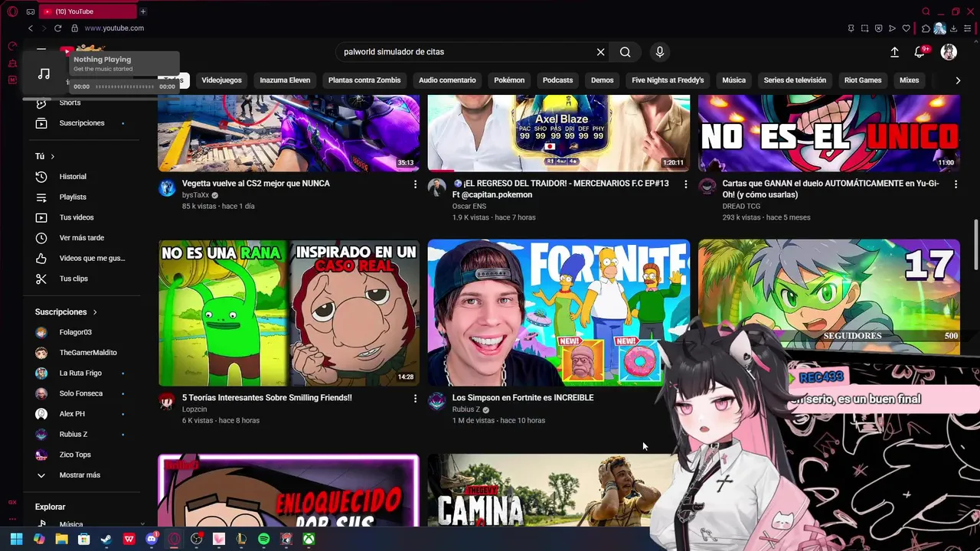Open Spotify from the taskbar

click(263, 539)
